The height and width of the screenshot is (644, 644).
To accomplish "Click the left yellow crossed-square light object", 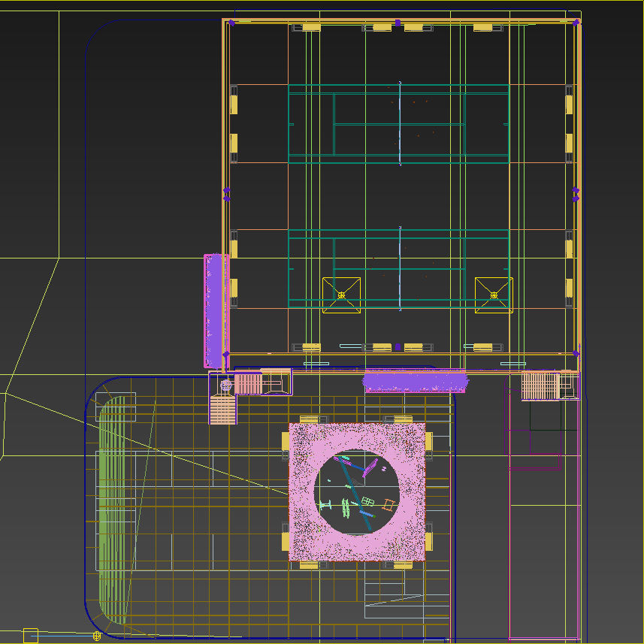I will point(341,295).
